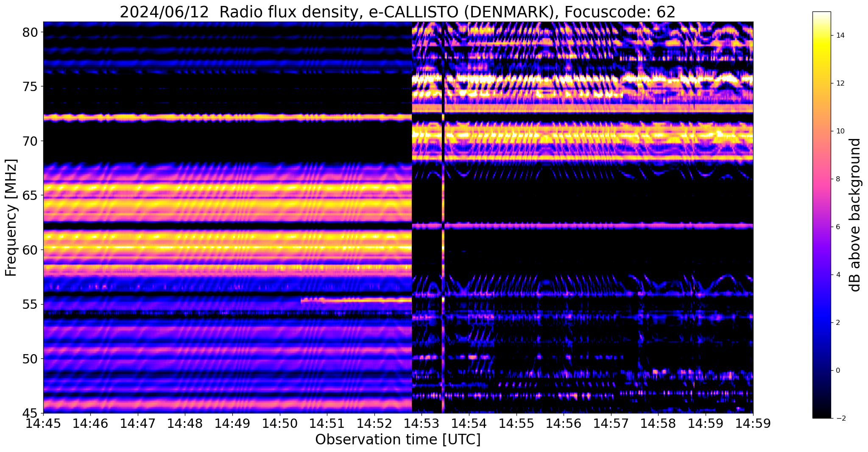
Task: Click the 14:55 time tick label
Action: pyautogui.click(x=516, y=423)
